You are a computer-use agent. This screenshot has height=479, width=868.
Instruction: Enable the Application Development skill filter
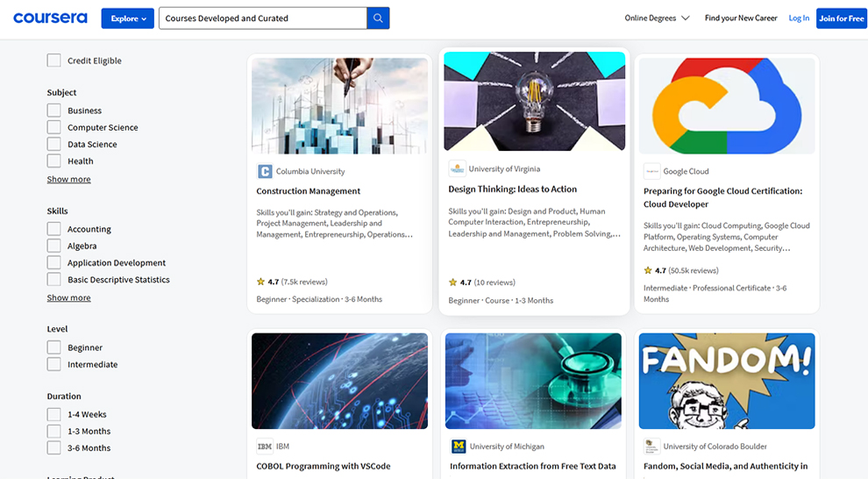coord(53,262)
